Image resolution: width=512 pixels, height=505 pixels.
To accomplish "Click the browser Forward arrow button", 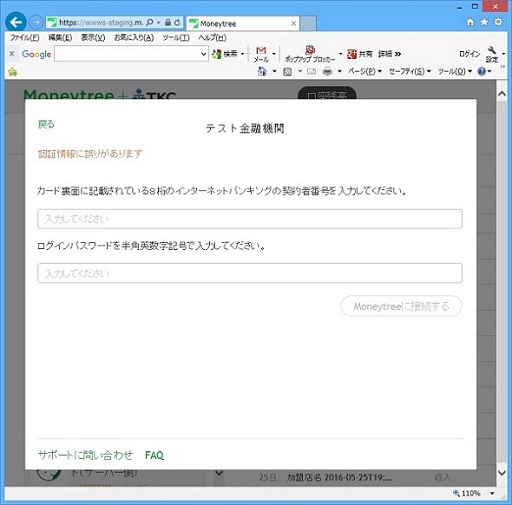I will pyautogui.click(x=36, y=23).
